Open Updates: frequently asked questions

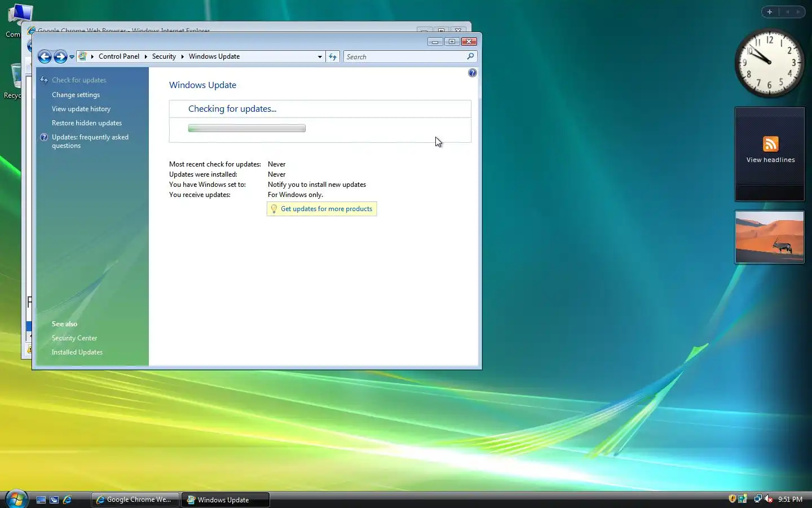[90, 141]
